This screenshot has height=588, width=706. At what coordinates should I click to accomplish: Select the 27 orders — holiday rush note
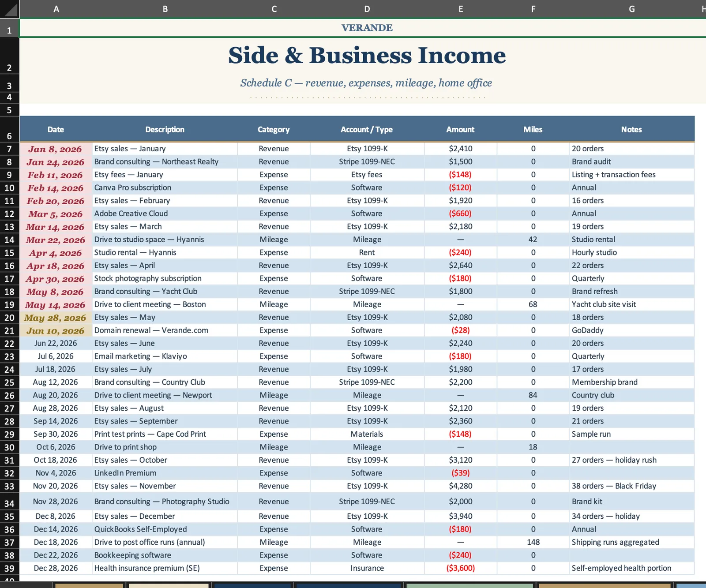pyautogui.click(x=632, y=461)
